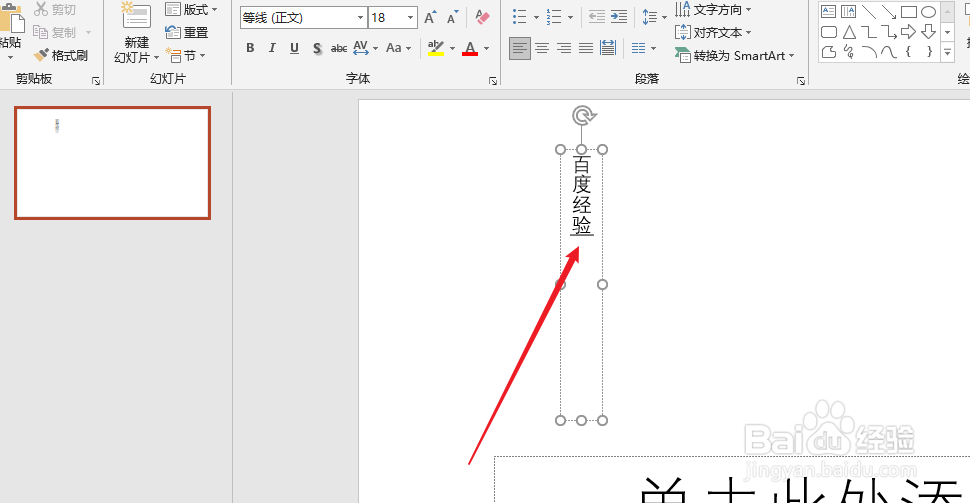Select the horizontal text box shape
Image resolution: width=970 pixels, height=503 pixels.
click(x=829, y=12)
